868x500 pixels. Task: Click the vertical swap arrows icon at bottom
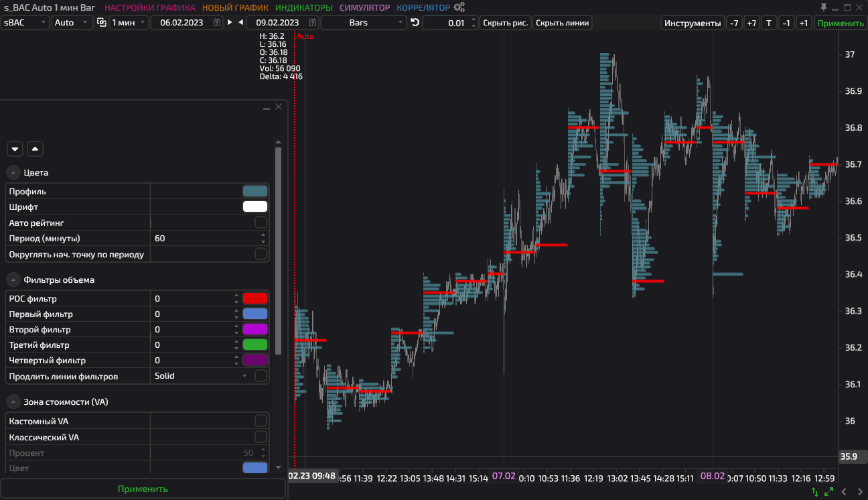point(815,492)
